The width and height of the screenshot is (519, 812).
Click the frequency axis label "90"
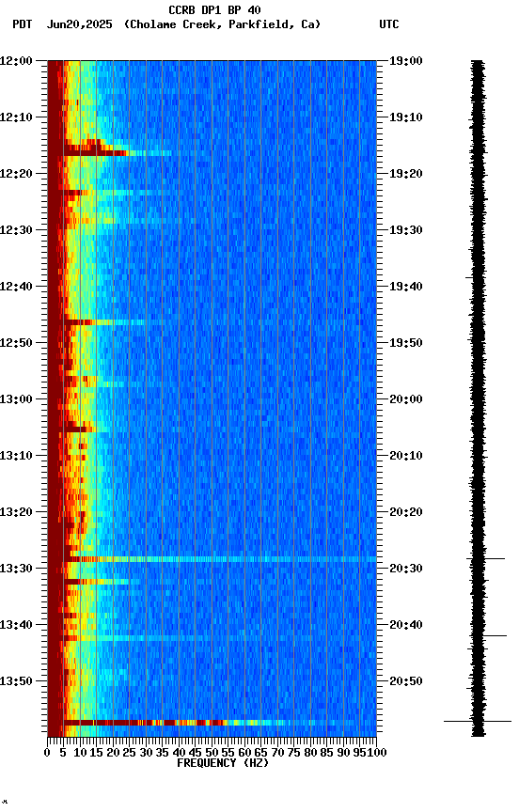tap(343, 753)
